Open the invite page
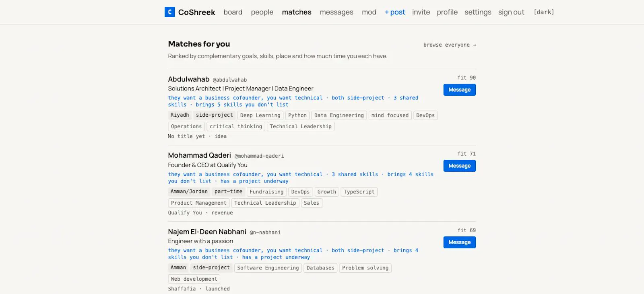This screenshot has height=294, width=644. click(x=421, y=12)
